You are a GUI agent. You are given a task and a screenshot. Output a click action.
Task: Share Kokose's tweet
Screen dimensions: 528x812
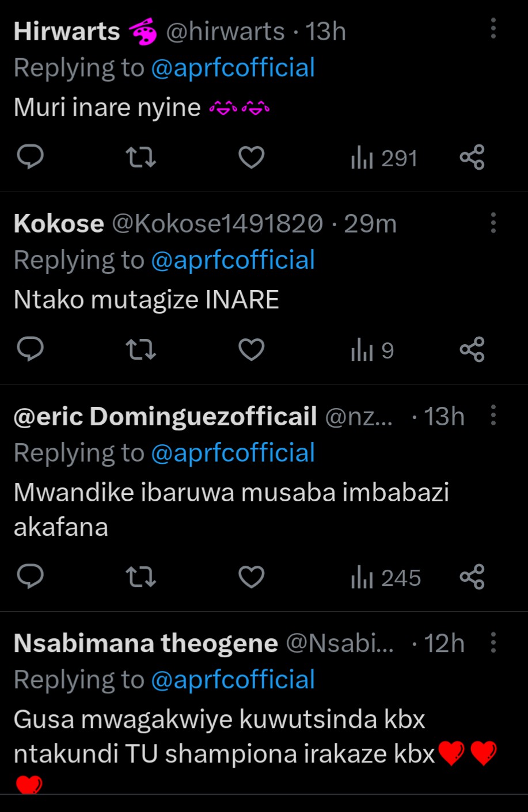pos(472,349)
